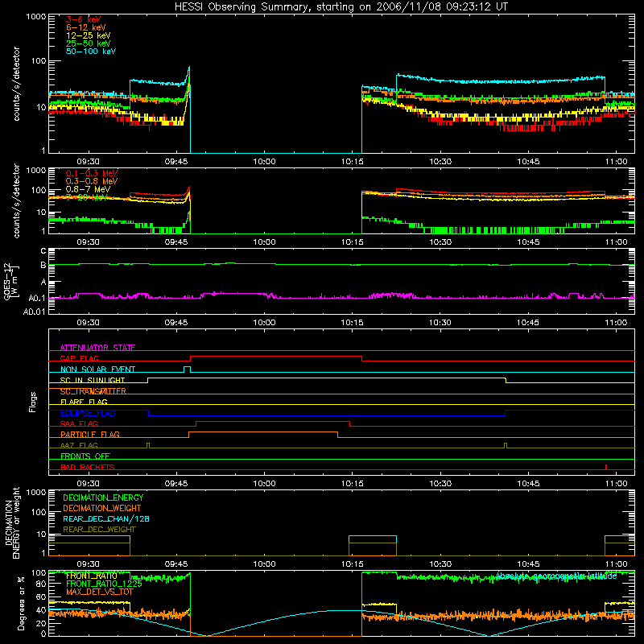Select the PARTICLE_FLAG label
The image size is (644, 644).
pos(90,434)
